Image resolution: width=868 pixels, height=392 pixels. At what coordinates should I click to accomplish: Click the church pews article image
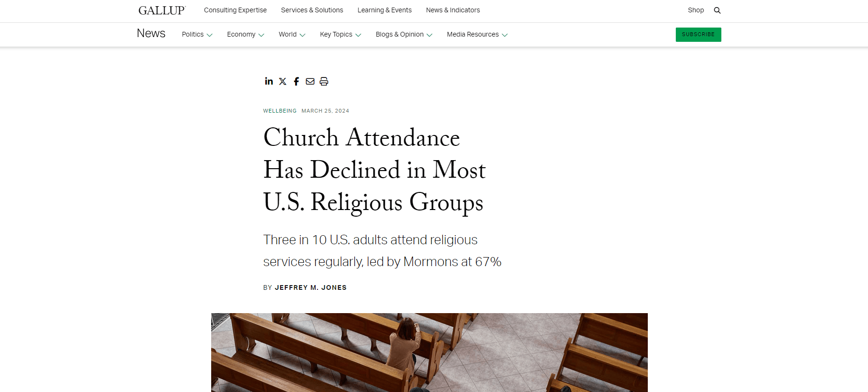pyautogui.click(x=429, y=352)
